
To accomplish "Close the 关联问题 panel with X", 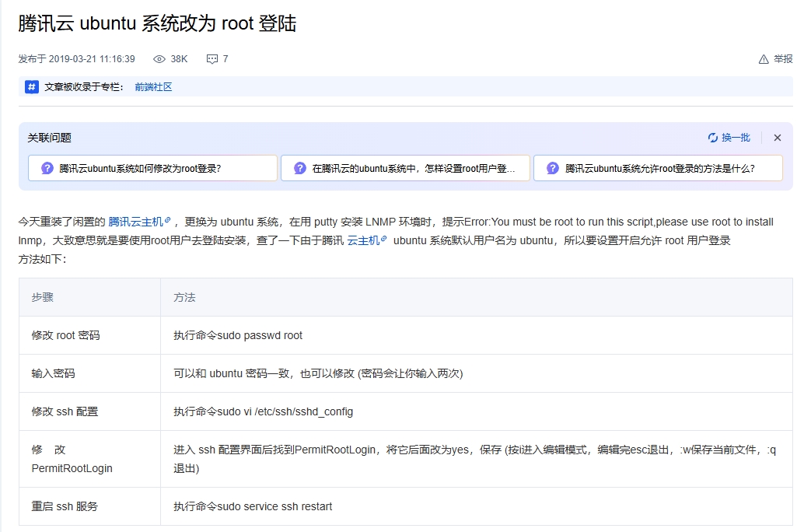I will pyautogui.click(x=778, y=138).
